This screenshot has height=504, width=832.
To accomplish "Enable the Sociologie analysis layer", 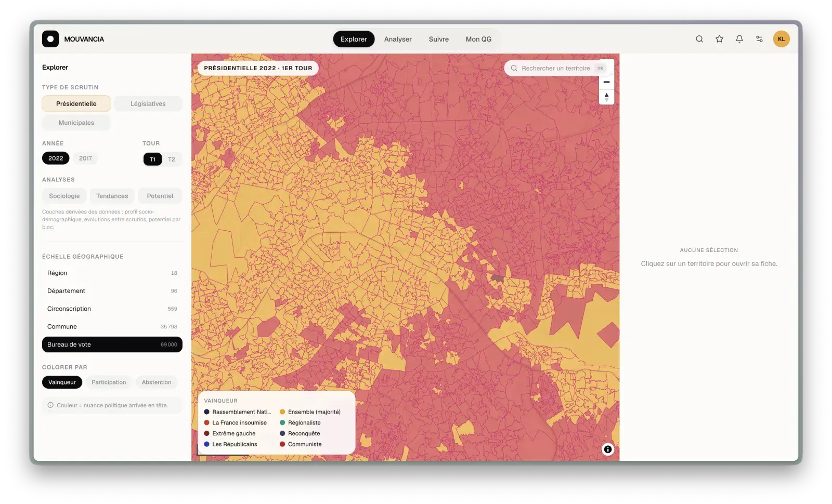I will [x=64, y=196].
